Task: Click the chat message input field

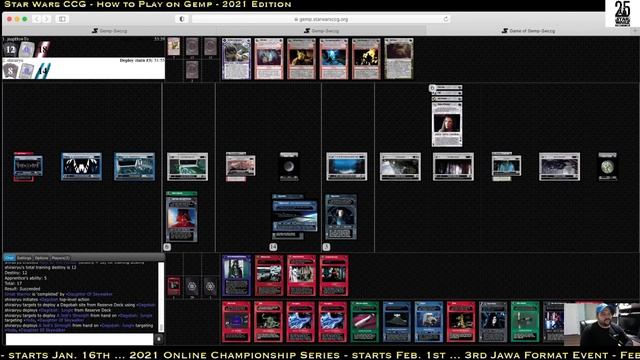Action: 80,339
